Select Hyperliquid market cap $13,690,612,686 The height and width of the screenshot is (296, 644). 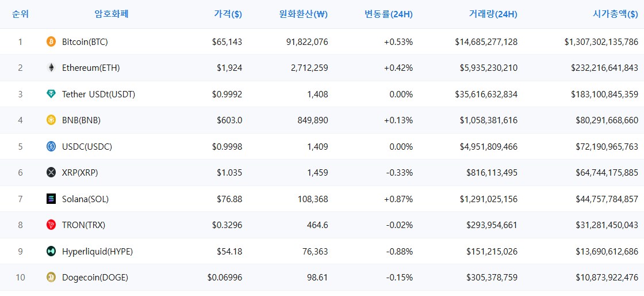tap(607, 251)
